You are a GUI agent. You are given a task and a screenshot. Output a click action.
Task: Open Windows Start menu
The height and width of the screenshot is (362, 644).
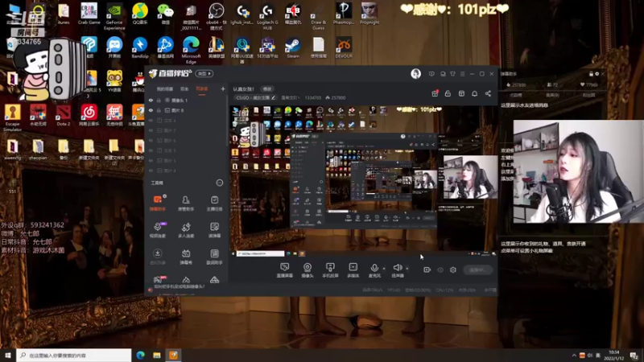point(8,355)
